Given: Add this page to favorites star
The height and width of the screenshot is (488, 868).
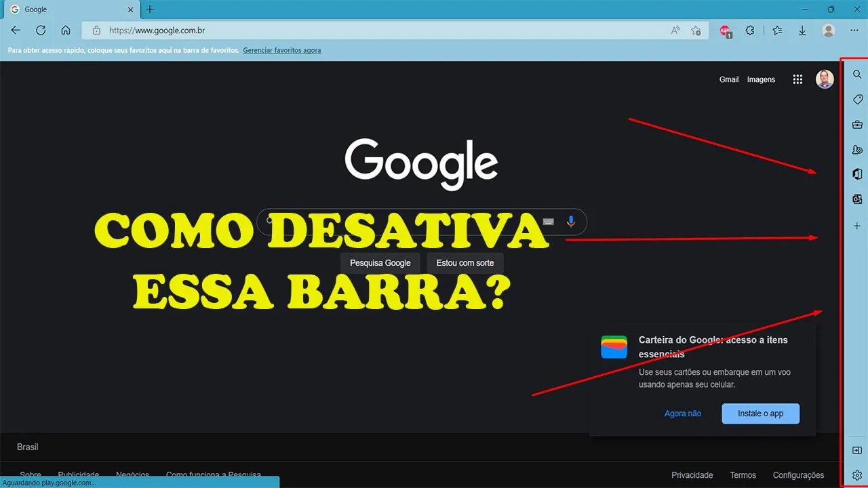Looking at the screenshot, I should coord(696,30).
